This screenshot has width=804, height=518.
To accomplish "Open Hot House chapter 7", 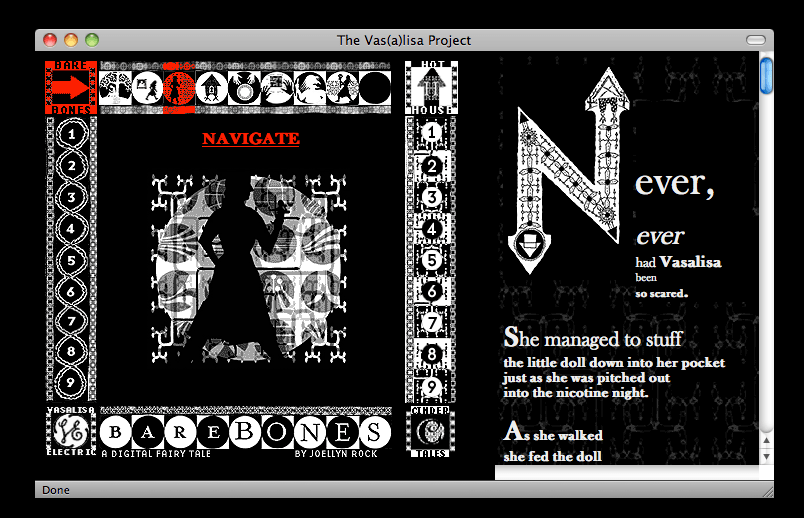I will pyautogui.click(x=431, y=323).
